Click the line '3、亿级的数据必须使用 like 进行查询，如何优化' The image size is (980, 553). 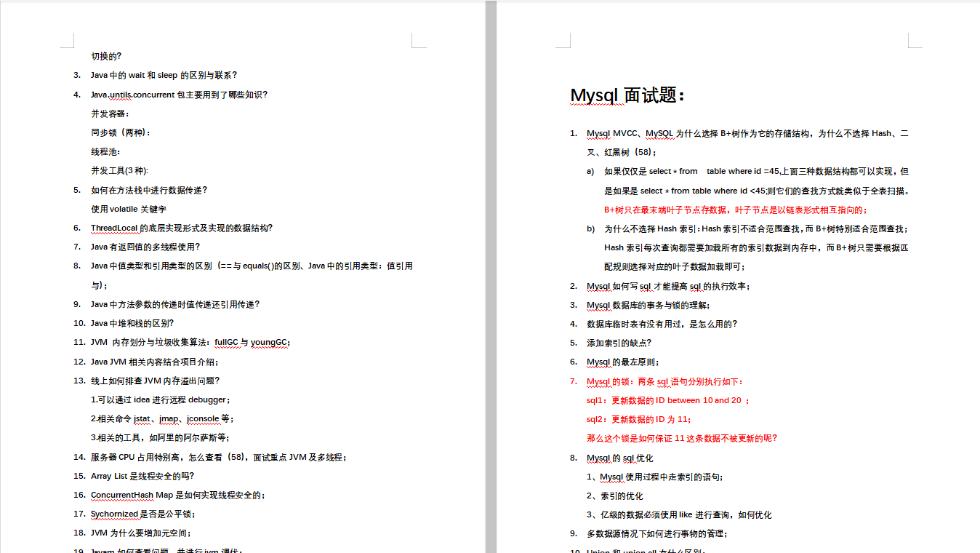click(679, 514)
